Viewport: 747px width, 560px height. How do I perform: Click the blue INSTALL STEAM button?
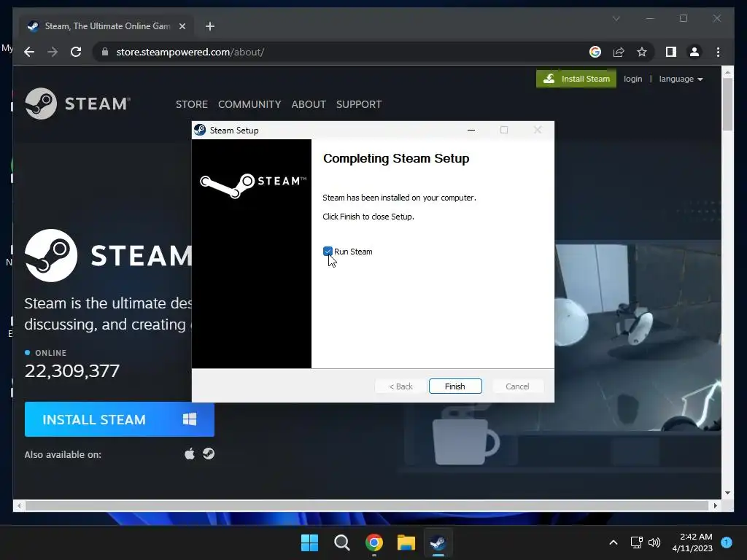coord(119,419)
